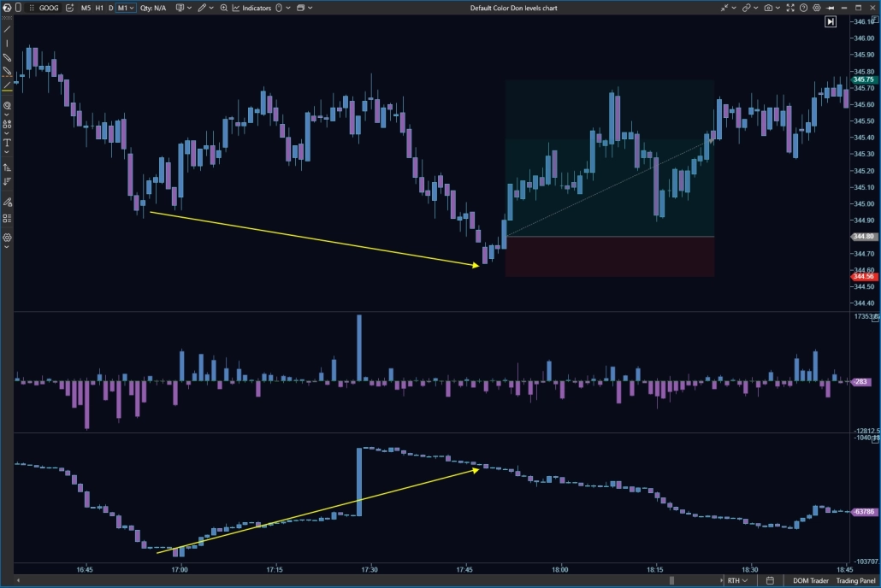The height and width of the screenshot is (588, 881).
Task: Switch to the M5 timeframe
Action: point(86,8)
